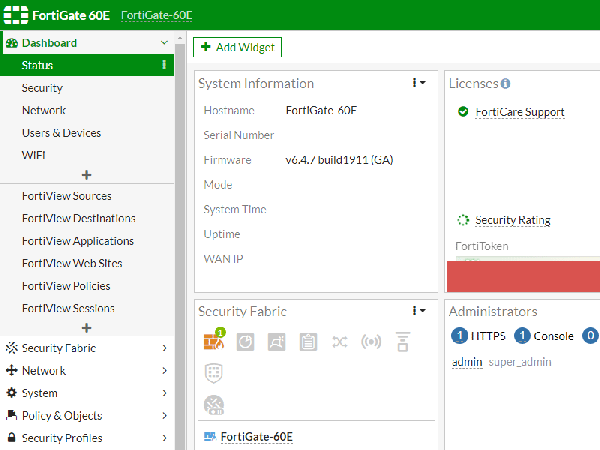Click the clipboard fabric connector icon
The height and width of the screenshot is (450, 600).
[x=308, y=342]
